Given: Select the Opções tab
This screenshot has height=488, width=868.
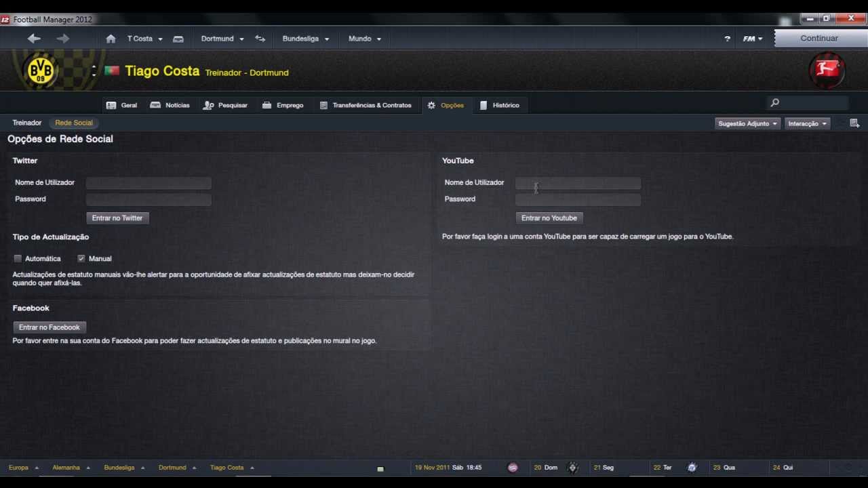Looking at the screenshot, I should 446,105.
